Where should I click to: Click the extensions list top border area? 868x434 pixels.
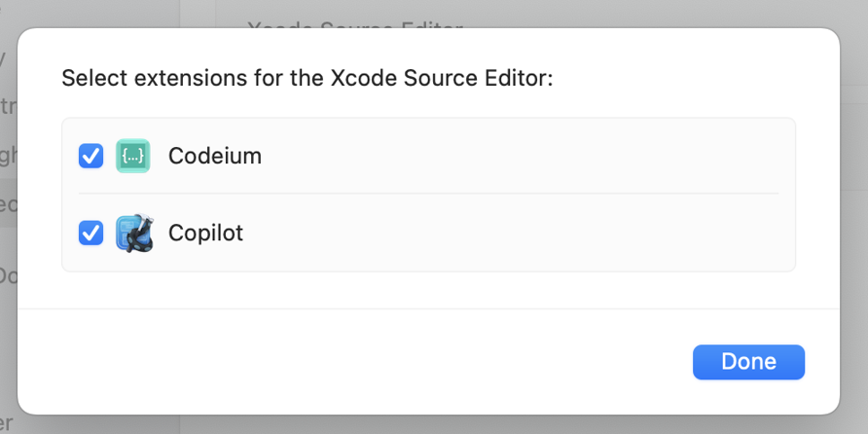pos(428,119)
